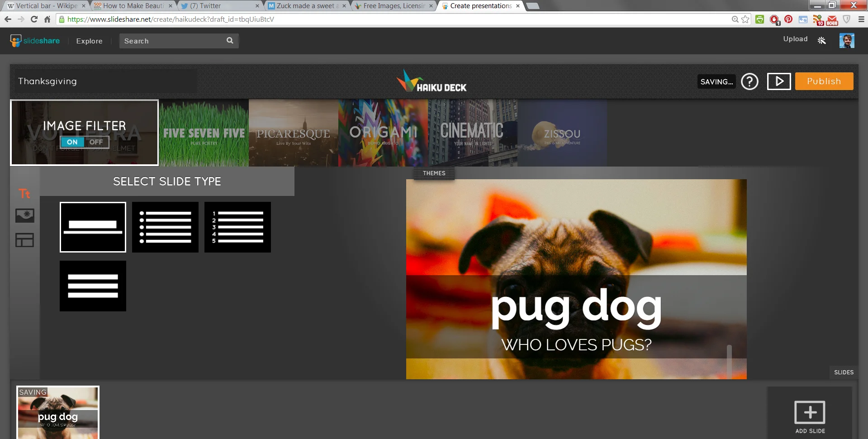Open the Explore link
Viewport: 868px width, 439px height.
pos(89,41)
